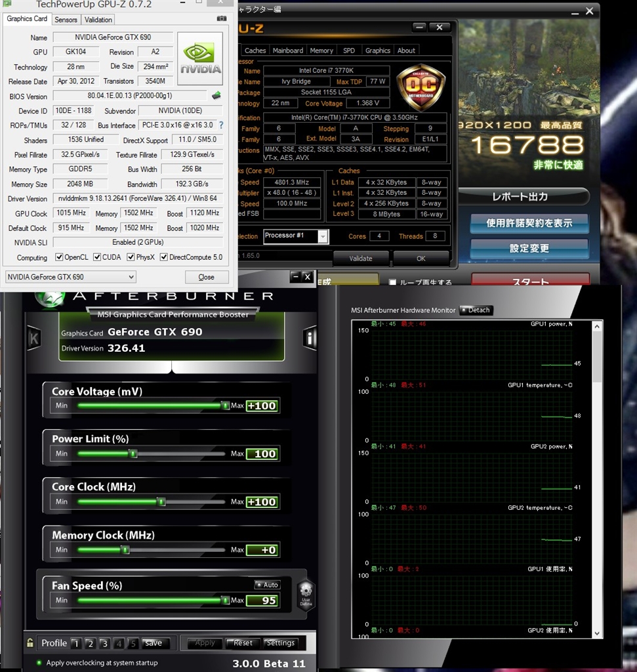Toggle the fan speed Auto button

tap(267, 585)
